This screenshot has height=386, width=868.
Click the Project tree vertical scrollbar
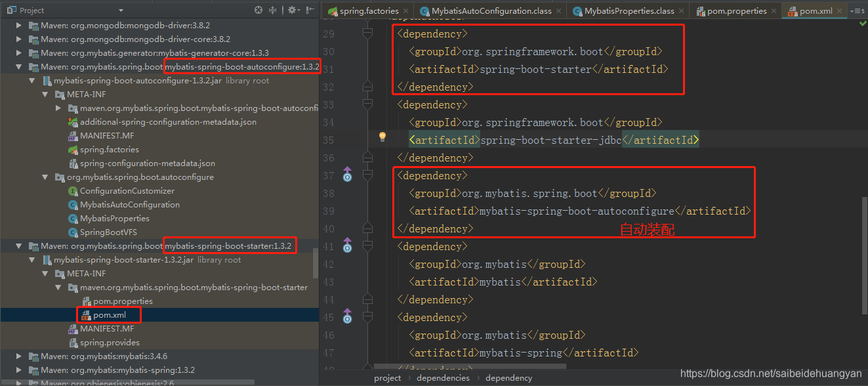click(x=316, y=263)
